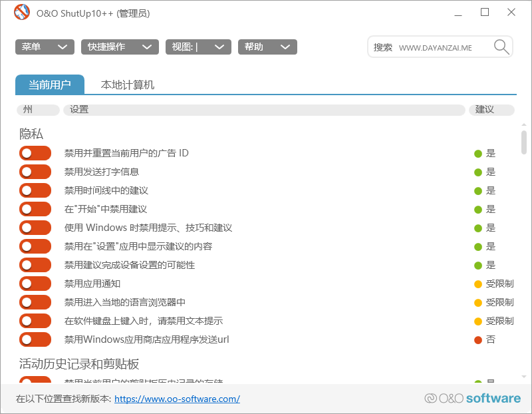Toggle 禁用在"设置"应用中显示建议的内容 switch
The image size is (532, 414).
(x=35, y=246)
